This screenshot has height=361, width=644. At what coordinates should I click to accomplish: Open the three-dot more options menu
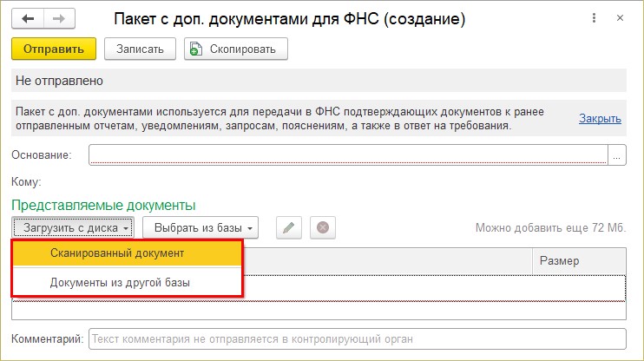tap(594, 17)
